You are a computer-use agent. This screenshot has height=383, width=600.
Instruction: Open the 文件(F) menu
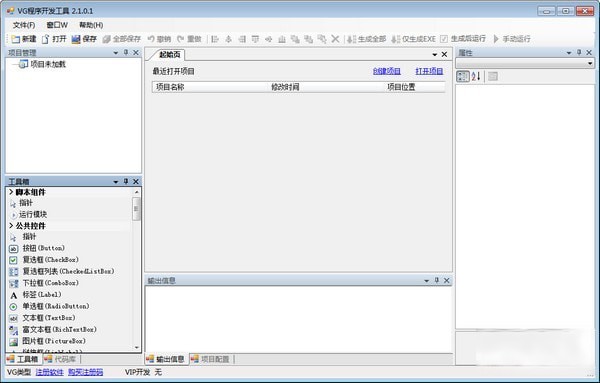[x=24, y=25]
